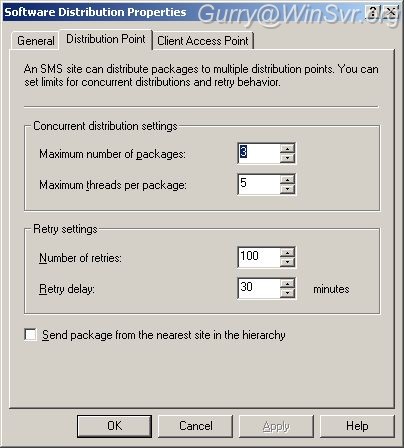Enable send package from nearest site checkbox
Image resolution: width=404 pixels, height=448 pixels.
click(30, 335)
